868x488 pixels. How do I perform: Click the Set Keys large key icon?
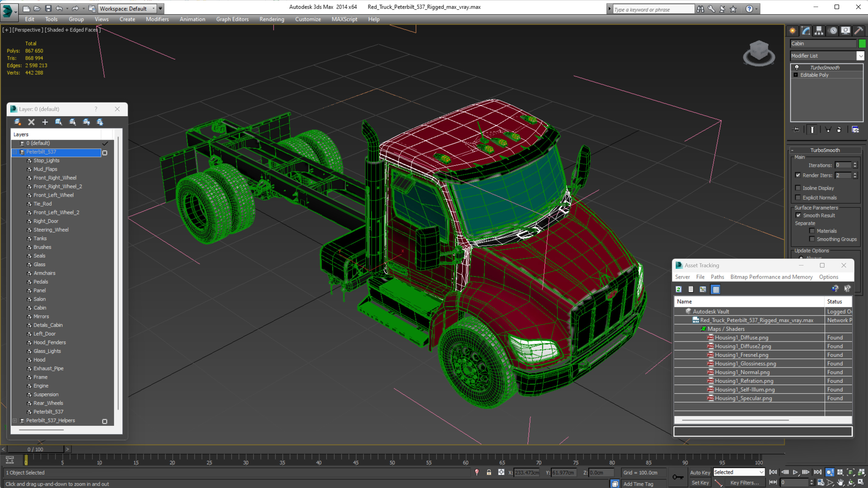pyautogui.click(x=678, y=477)
